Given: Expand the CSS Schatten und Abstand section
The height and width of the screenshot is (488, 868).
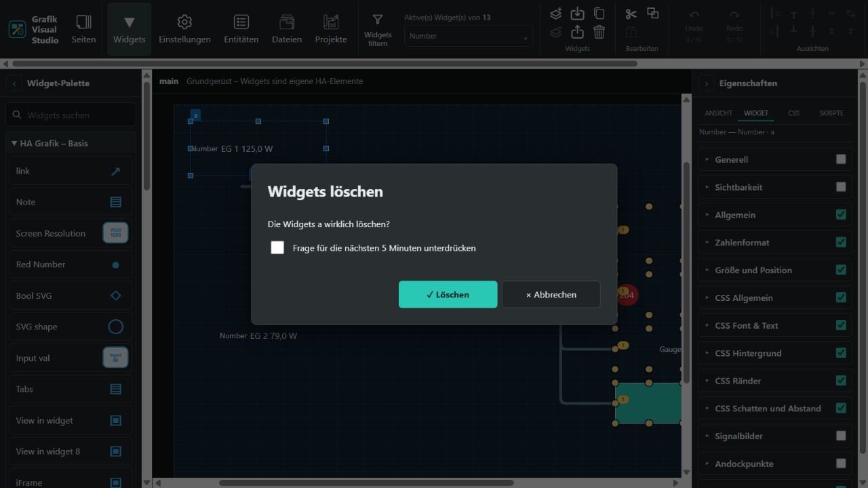Looking at the screenshot, I should (x=774, y=408).
